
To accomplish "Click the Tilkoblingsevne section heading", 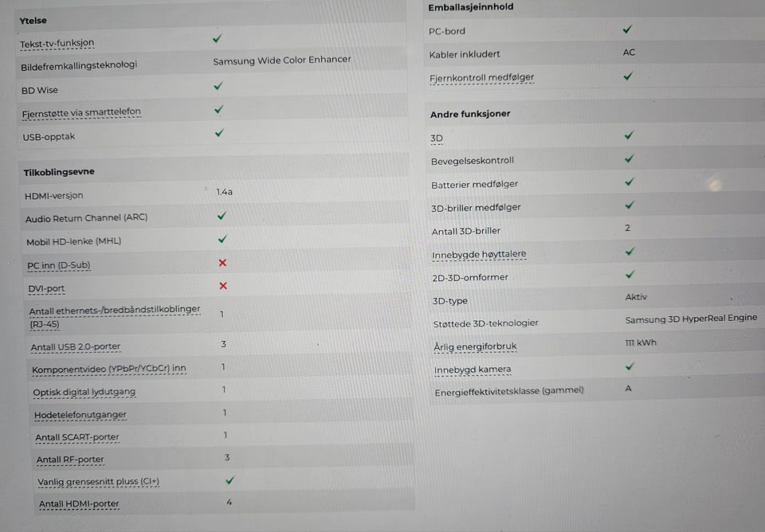I will click(59, 172).
